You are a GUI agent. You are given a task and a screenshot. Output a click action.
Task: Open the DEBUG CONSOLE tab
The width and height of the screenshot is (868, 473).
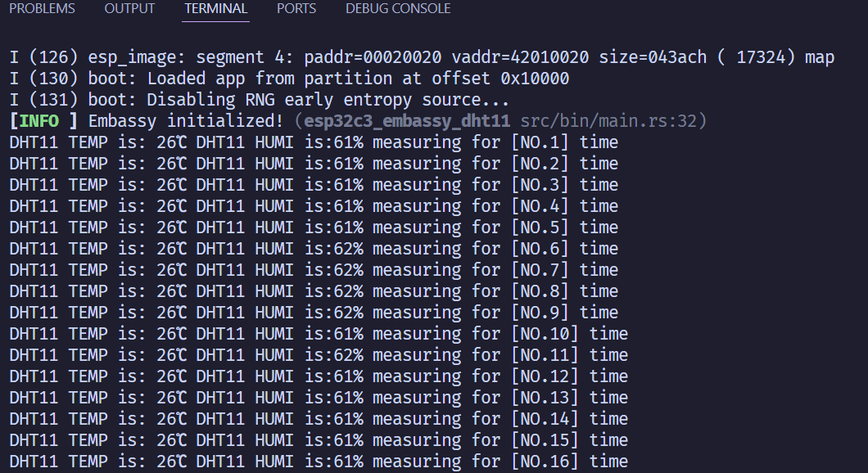coord(398,9)
